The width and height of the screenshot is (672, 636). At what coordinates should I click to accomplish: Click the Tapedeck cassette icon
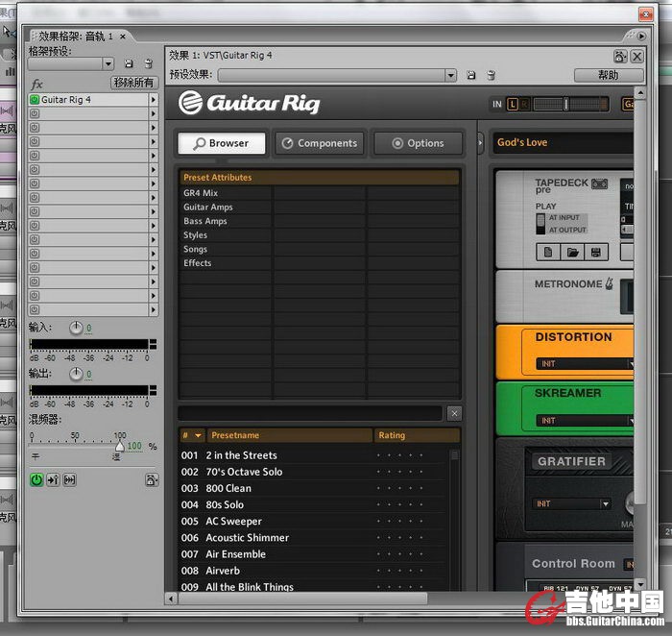(599, 184)
